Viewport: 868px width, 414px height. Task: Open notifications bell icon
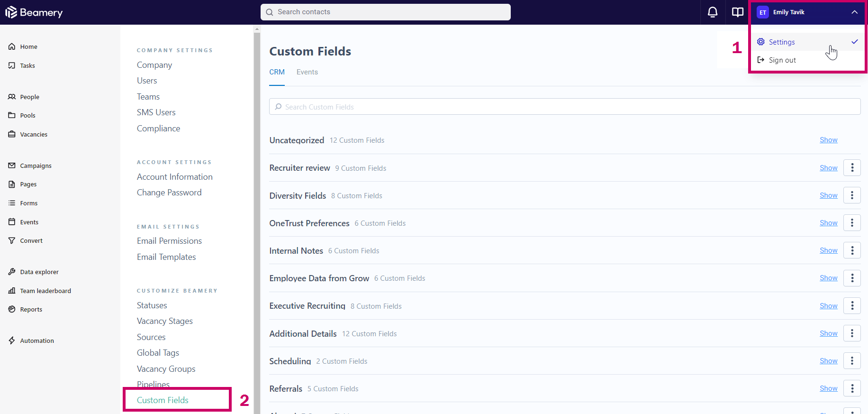pyautogui.click(x=713, y=12)
